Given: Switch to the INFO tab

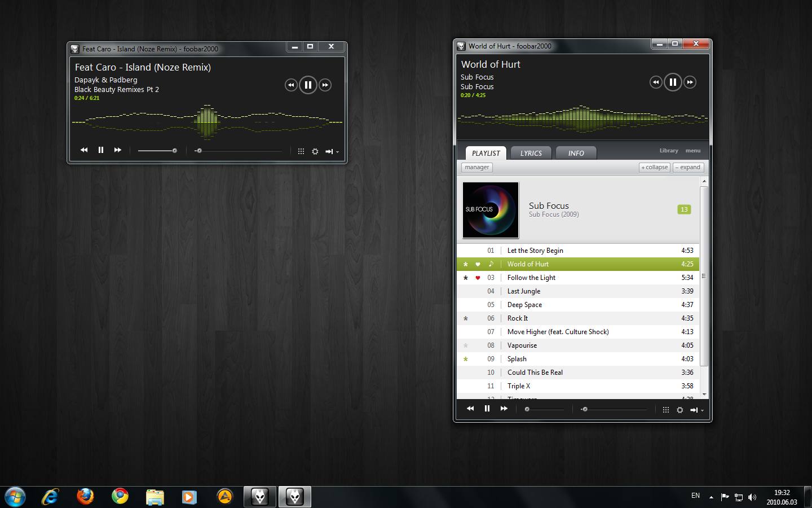Looking at the screenshot, I should 576,153.
